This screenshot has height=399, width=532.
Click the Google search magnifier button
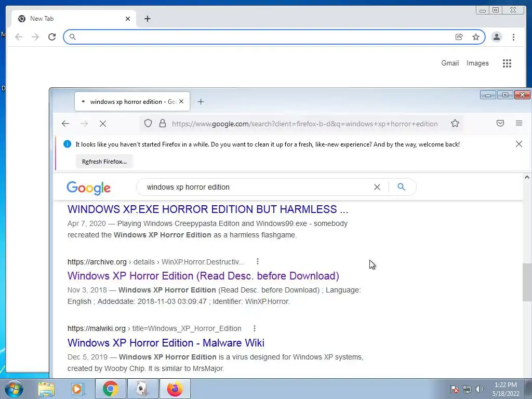[x=402, y=187]
